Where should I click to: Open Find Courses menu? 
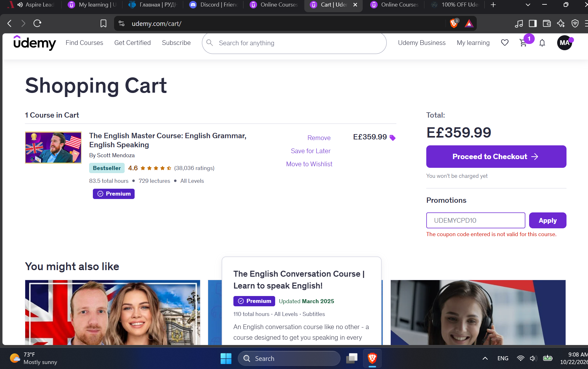pos(84,43)
